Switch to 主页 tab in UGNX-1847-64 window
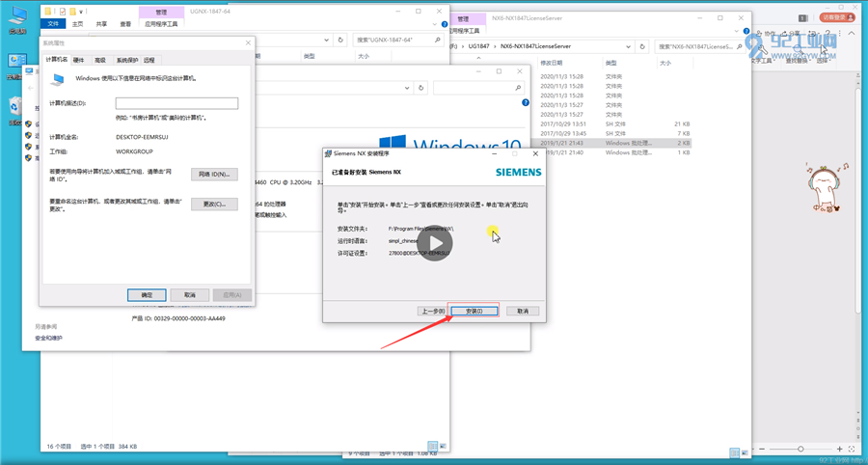The height and width of the screenshot is (465, 868). click(78, 24)
